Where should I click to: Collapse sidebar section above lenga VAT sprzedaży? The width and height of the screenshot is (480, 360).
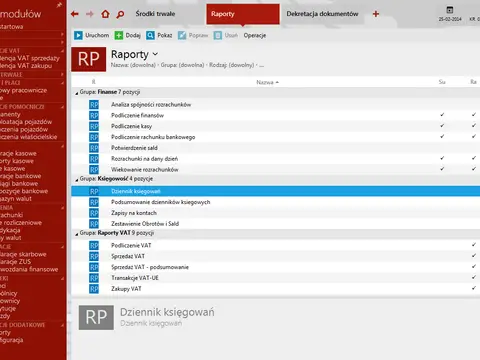(x=62, y=51)
